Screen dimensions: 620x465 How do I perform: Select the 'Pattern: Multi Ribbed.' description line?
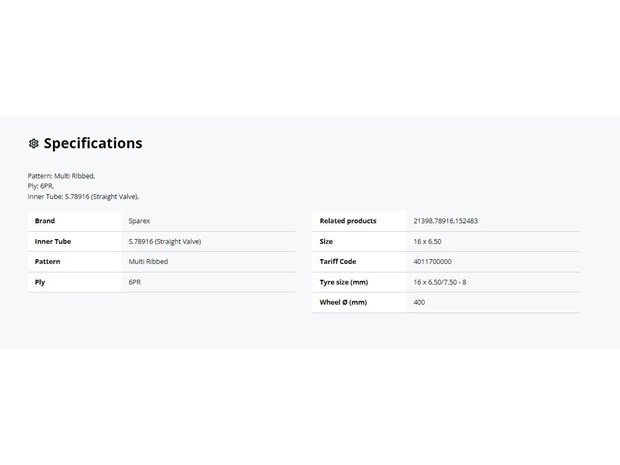[61, 176]
